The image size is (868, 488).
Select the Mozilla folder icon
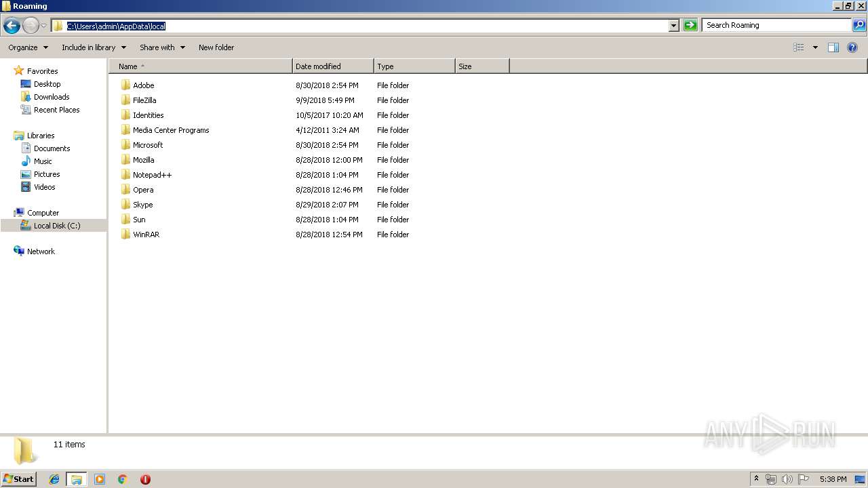point(125,159)
